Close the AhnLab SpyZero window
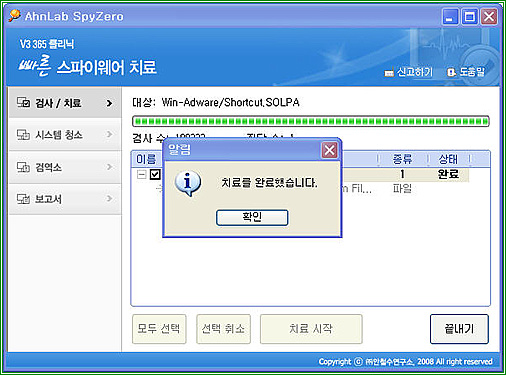 pos(489,17)
